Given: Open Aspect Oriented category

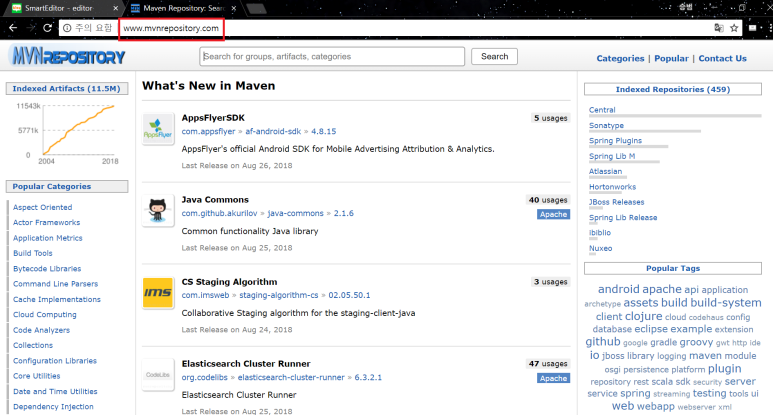Looking at the screenshot, I should [x=42, y=208].
